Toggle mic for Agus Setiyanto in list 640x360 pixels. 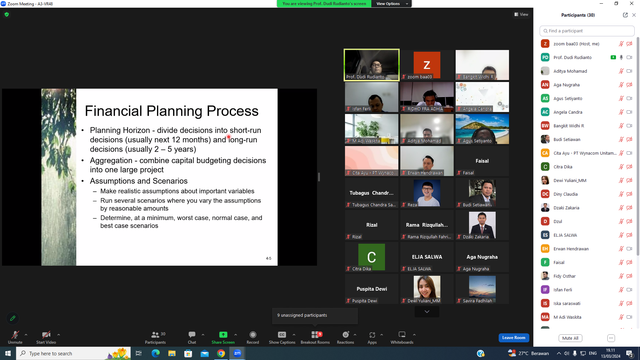[621, 98]
